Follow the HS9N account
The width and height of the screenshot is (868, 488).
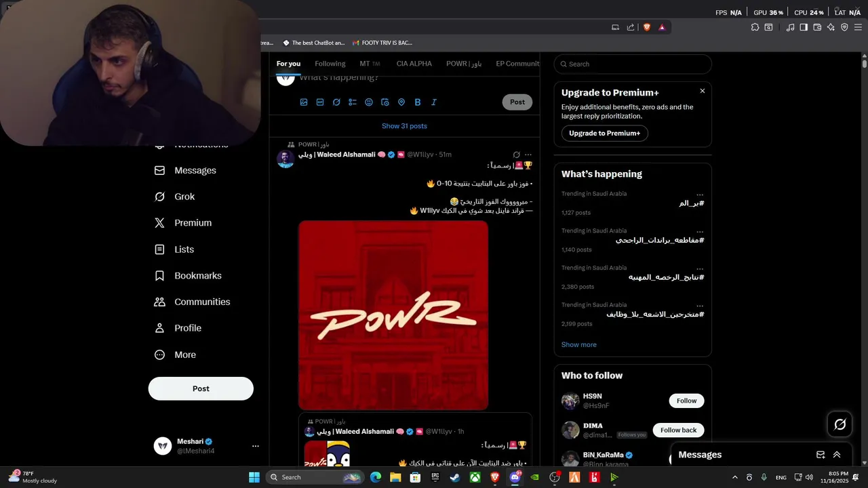click(686, 401)
